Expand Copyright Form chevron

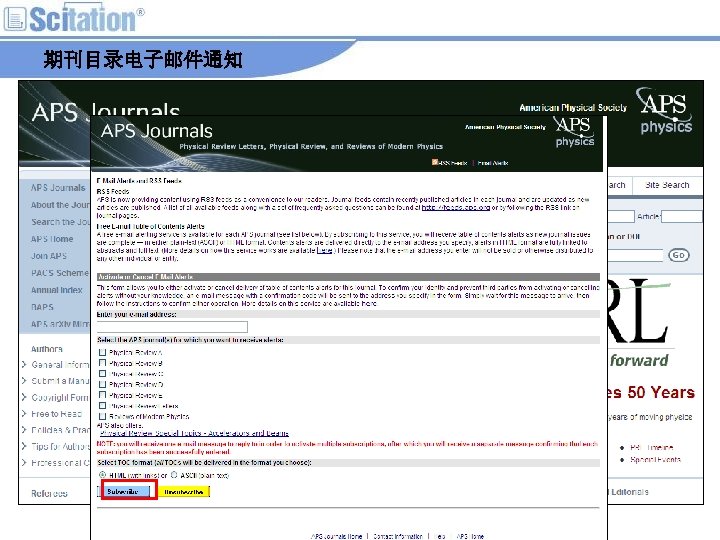(24, 397)
